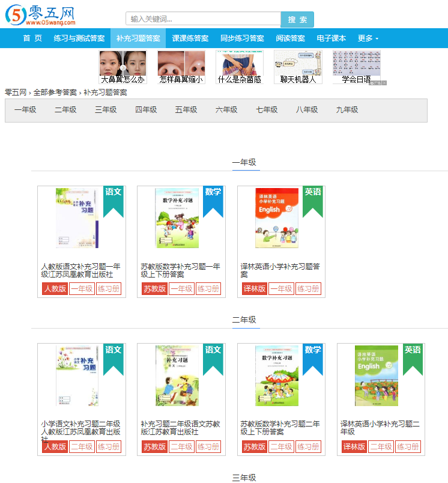Open the 电子课本 nav tab
This screenshot has height=483, width=448.
[x=331, y=38]
